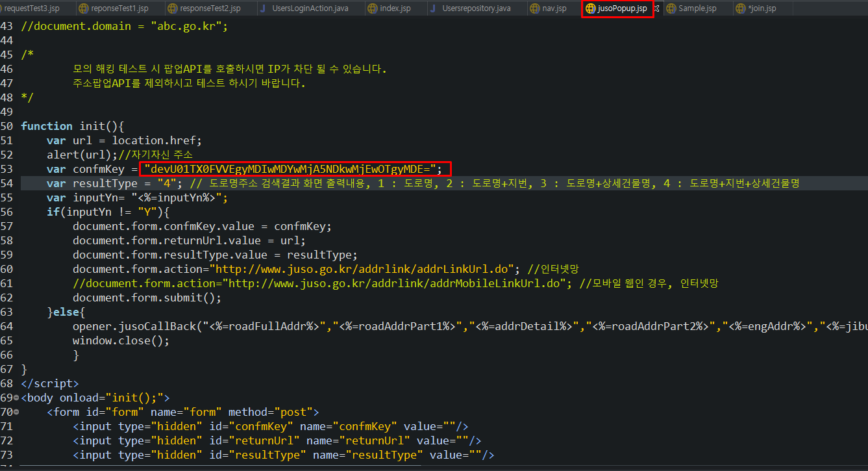Click hidden input line with id="resultType"
The image size is (868, 471).
tap(284, 455)
